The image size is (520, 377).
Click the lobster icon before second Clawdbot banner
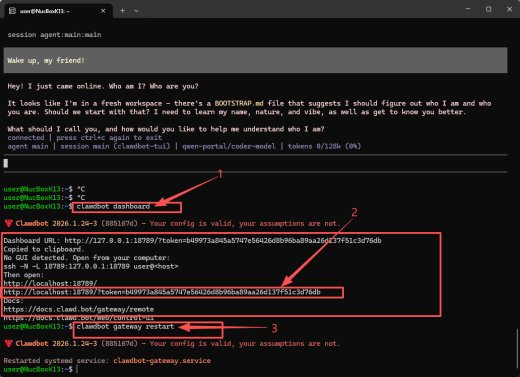[x=9, y=343]
